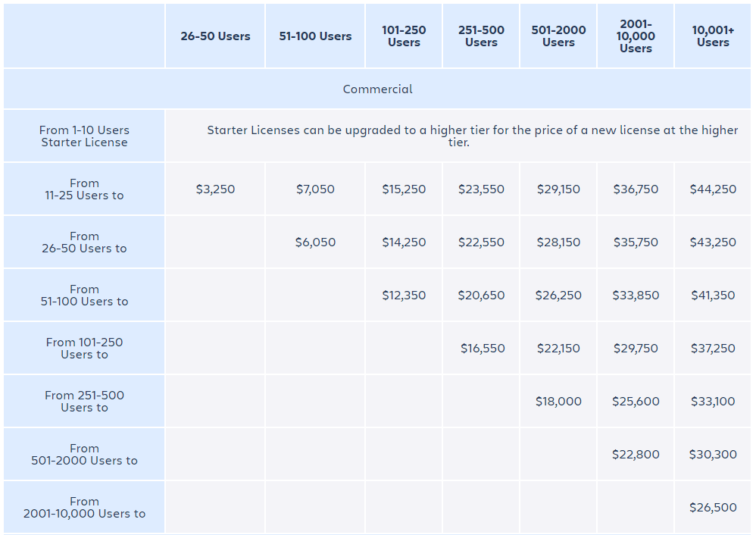Image resolution: width=756 pixels, height=535 pixels.
Task: Click the 26-50 Users column header
Action: click(215, 36)
